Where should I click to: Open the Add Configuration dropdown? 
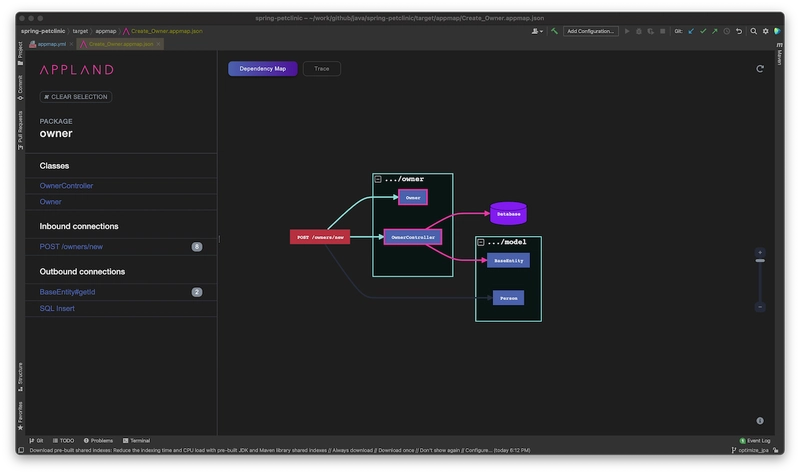(x=591, y=31)
